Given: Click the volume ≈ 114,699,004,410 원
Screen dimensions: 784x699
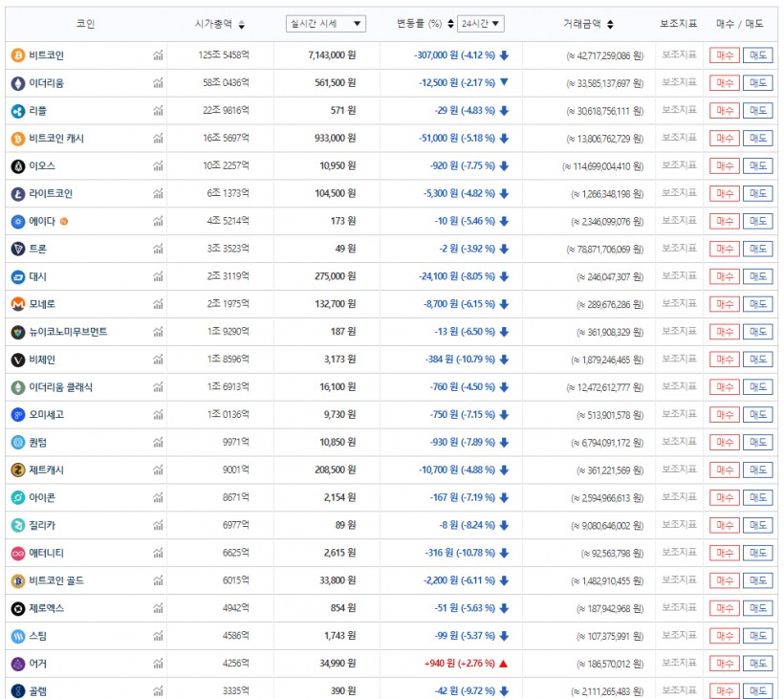Looking at the screenshot, I should pyautogui.click(x=602, y=166).
